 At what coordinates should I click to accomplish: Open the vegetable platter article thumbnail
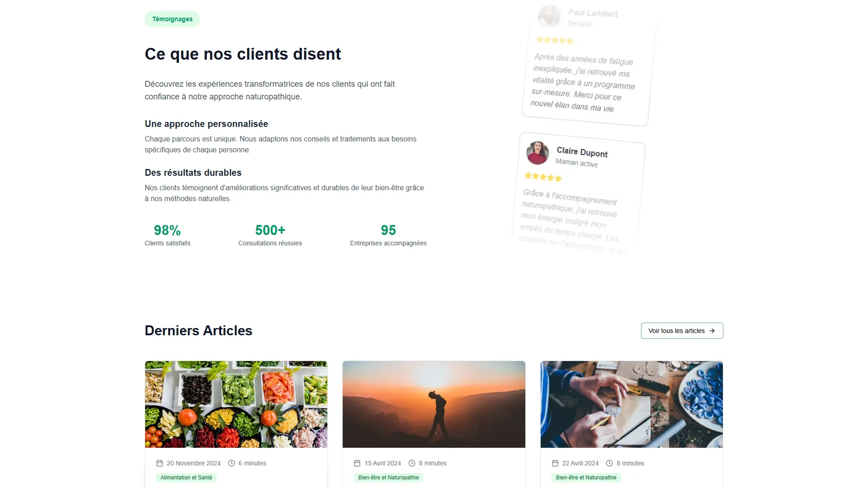click(x=236, y=404)
